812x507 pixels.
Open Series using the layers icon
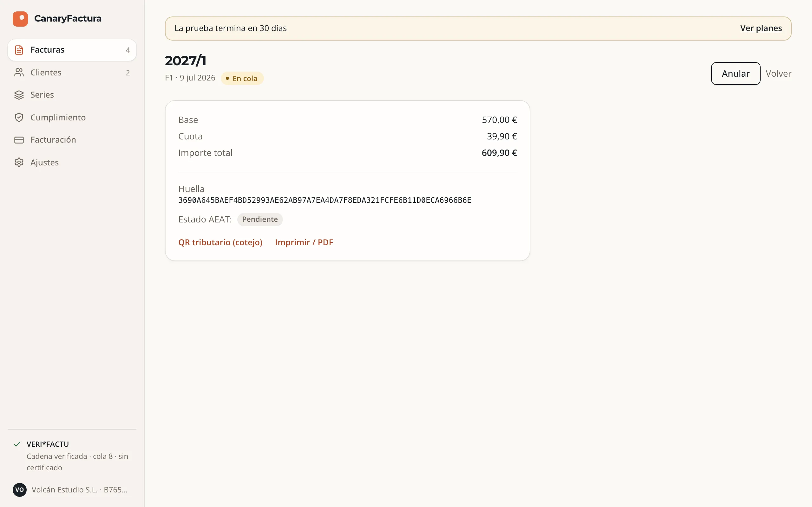(x=19, y=95)
